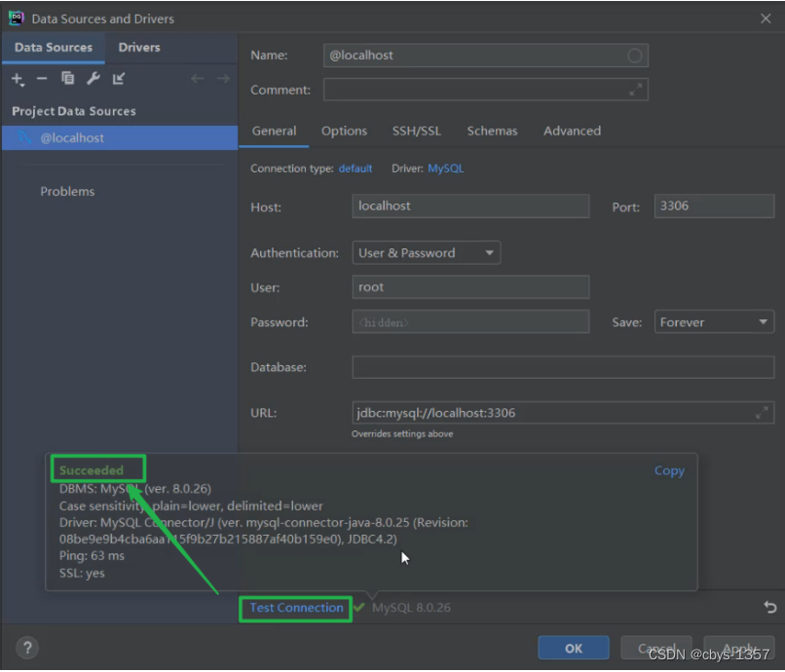Screen dimensions: 785x672
Task: Click Test Connection link
Action: pos(296,609)
